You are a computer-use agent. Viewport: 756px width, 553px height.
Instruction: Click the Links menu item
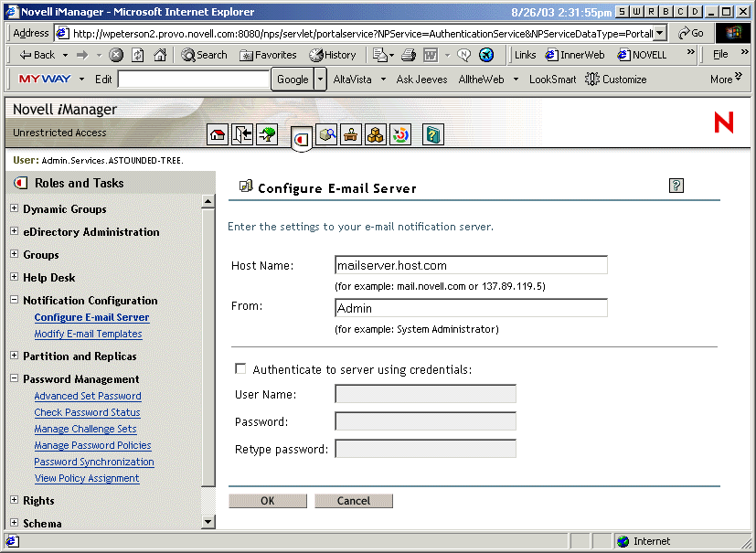point(524,54)
